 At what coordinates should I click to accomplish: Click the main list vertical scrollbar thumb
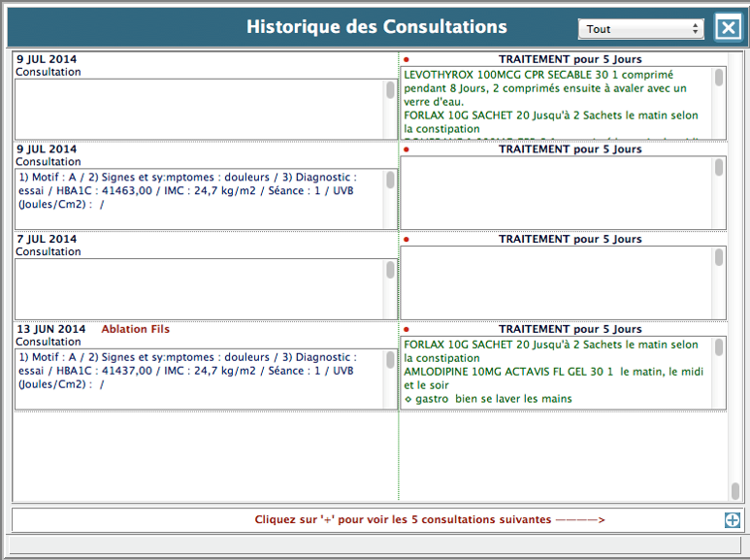tap(735, 491)
